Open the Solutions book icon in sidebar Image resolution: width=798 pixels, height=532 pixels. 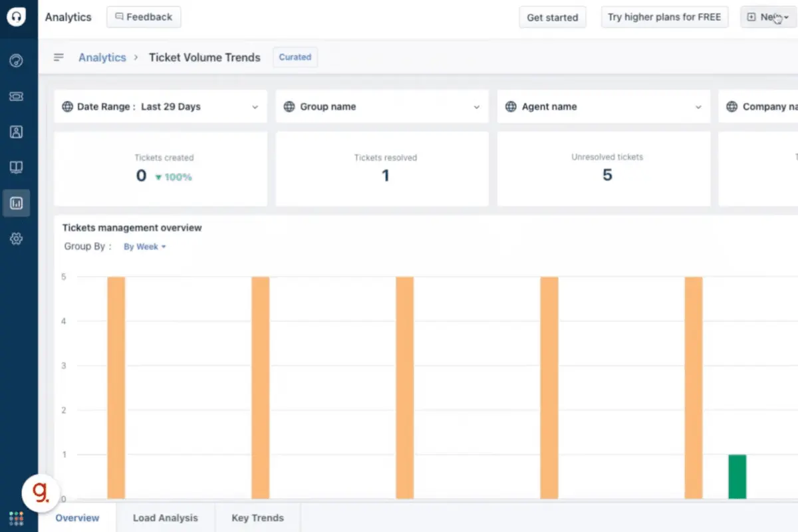click(x=17, y=168)
